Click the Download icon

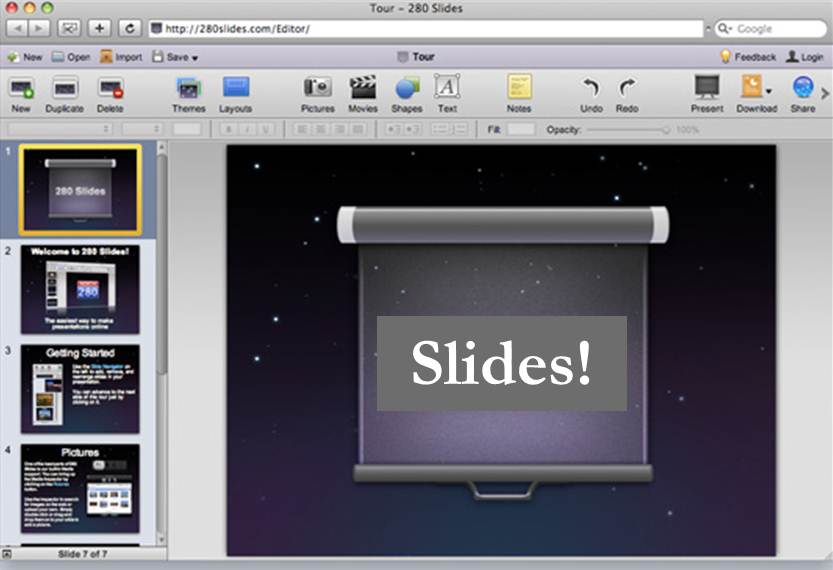pyautogui.click(x=752, y=87)
